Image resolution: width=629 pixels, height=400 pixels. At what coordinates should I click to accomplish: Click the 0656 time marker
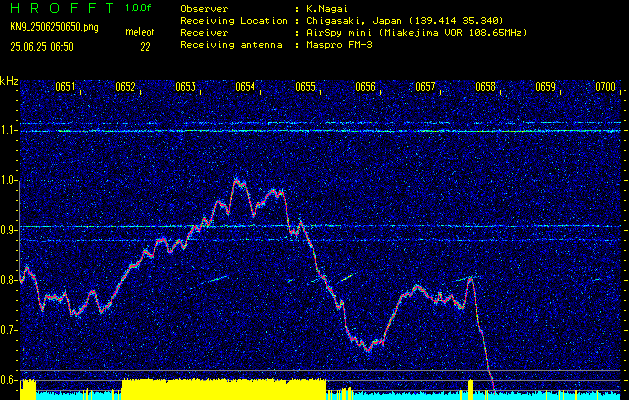pos(365,87)
